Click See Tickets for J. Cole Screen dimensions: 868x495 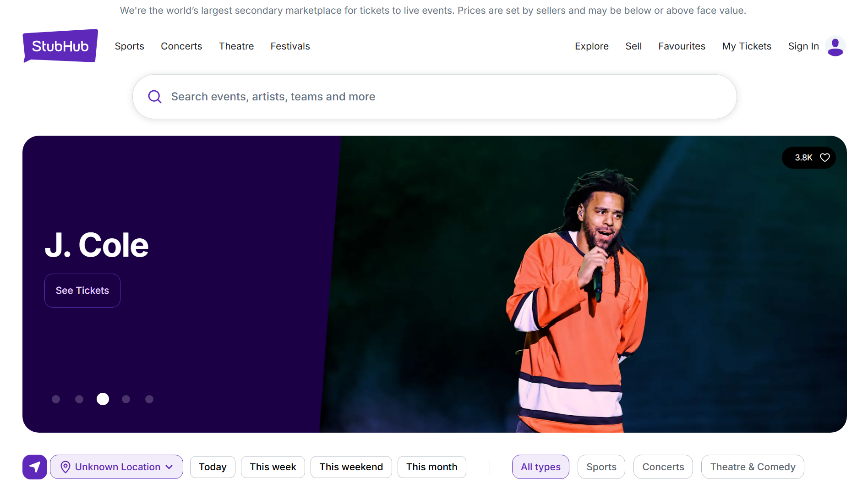tap(82, 290)
